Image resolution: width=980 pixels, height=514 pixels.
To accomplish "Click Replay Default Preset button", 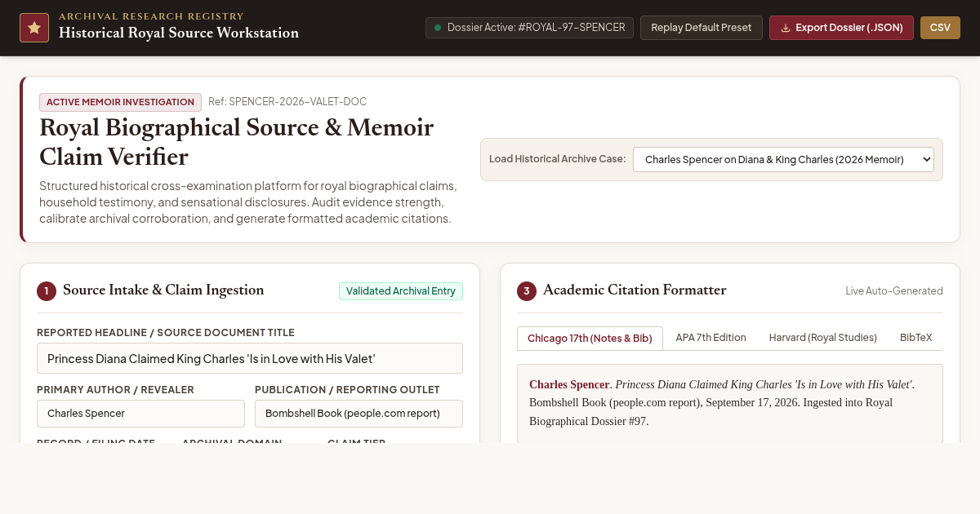I will (702, 28).
